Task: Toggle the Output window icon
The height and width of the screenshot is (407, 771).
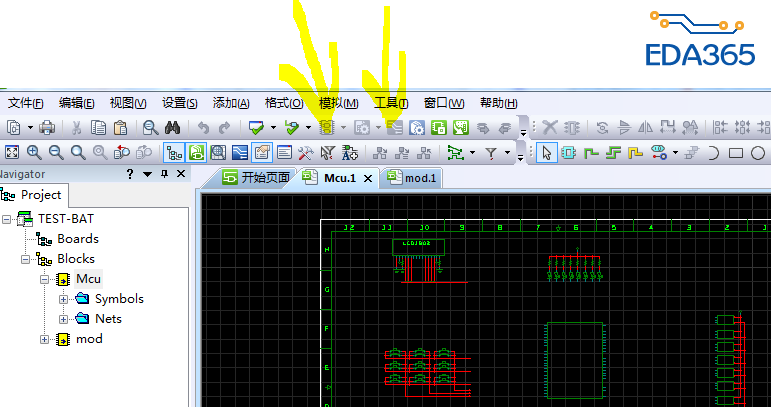Action: (284, 153)
